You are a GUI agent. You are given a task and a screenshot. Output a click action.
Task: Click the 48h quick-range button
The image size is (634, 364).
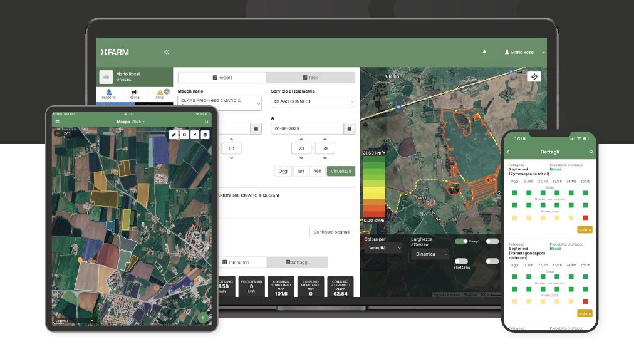click(318, 171)
